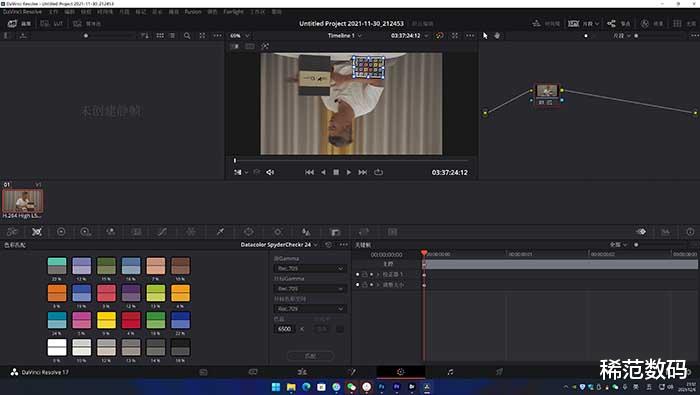The height and width of the screenshot is (395, 700).
Task: Toggle split screen view in viewer
Action: (250, 46)
